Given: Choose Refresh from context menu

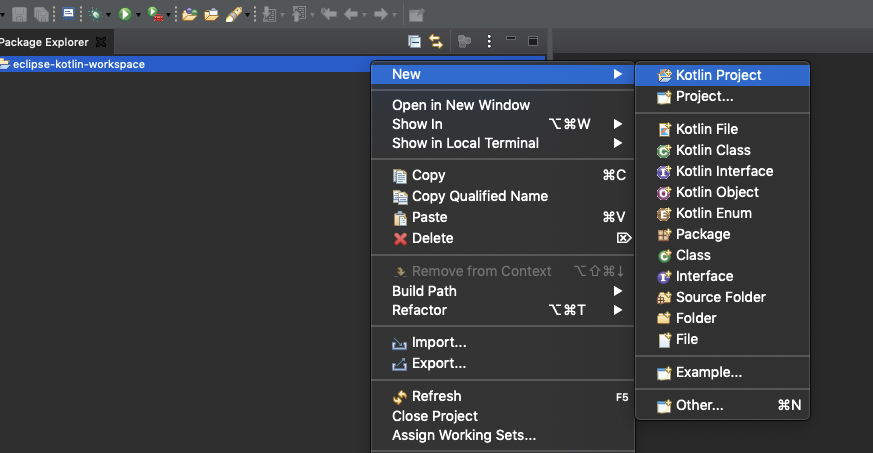Looking at the screenshot, I should point(503,396).
